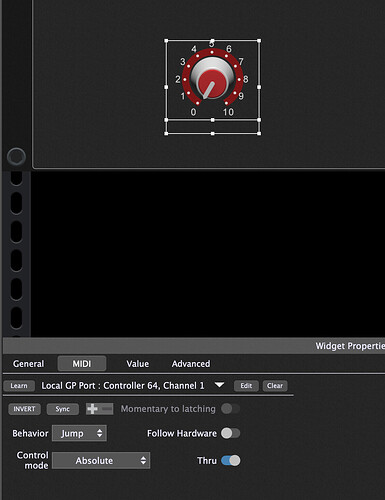The image size is (385, 500).
Task: Click the Clear button
Action: pos(275,386)
